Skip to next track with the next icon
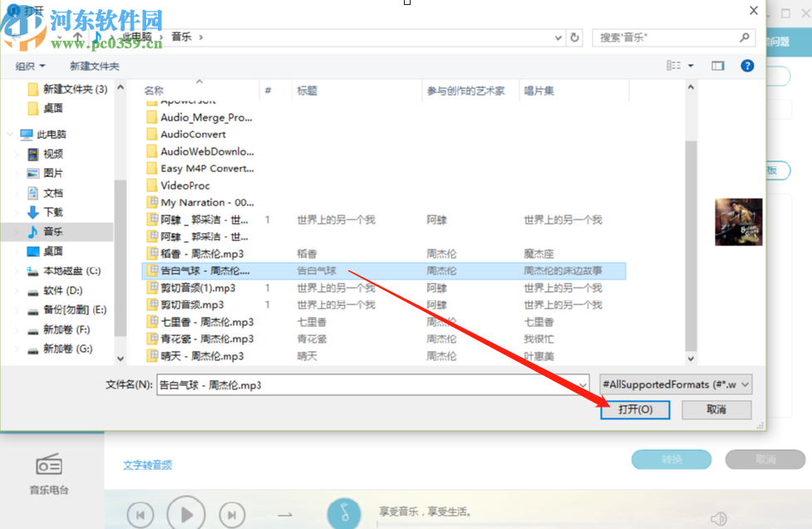 click(232, 513)
